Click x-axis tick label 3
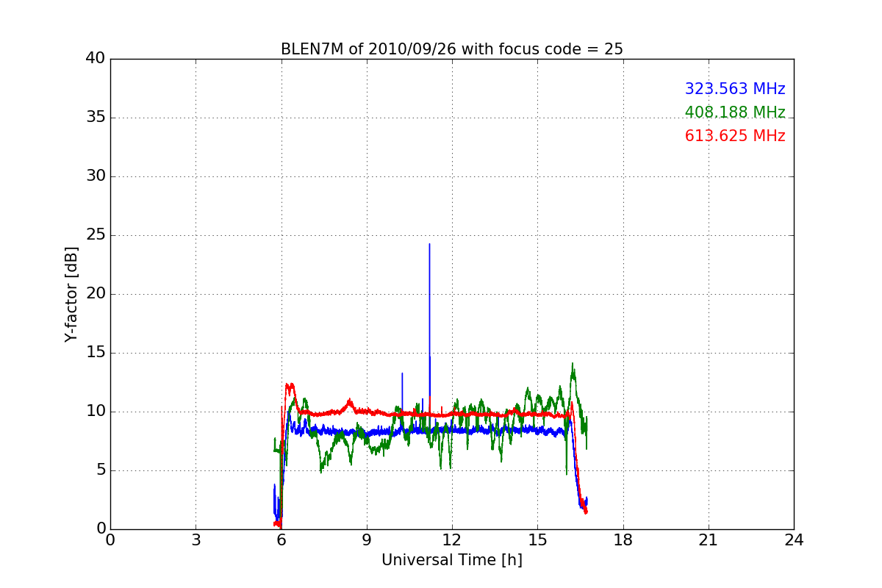This screenshot has width=882, height=588. click(196, 540)
